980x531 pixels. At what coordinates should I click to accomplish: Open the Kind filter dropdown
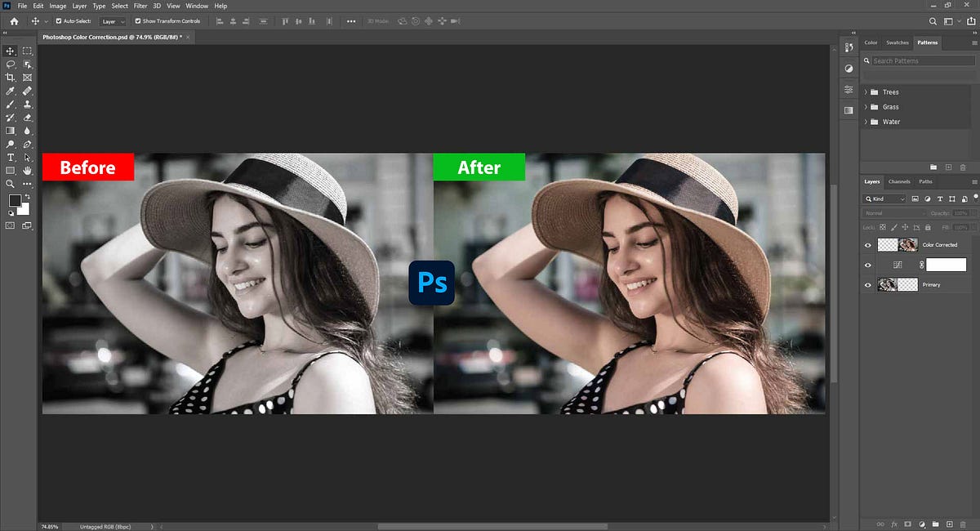[885, 199]
